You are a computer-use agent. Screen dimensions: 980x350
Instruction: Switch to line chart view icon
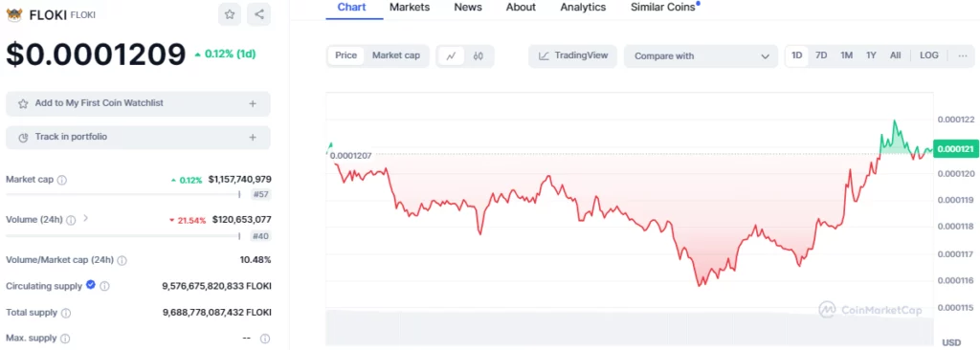coord(451,55)
